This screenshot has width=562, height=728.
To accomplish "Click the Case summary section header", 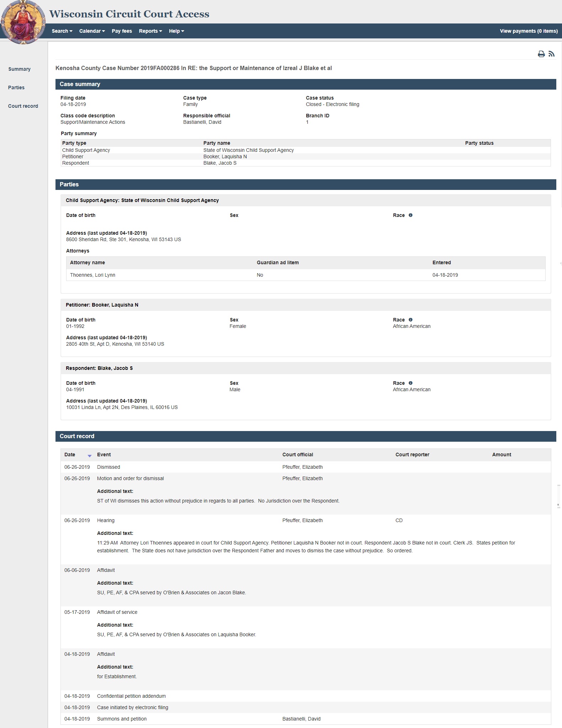I will coord(306,84).
